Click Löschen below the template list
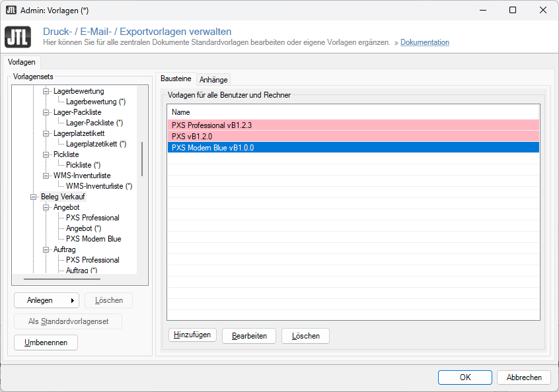The width and height of the screenshot is (559, 392). 305,336
